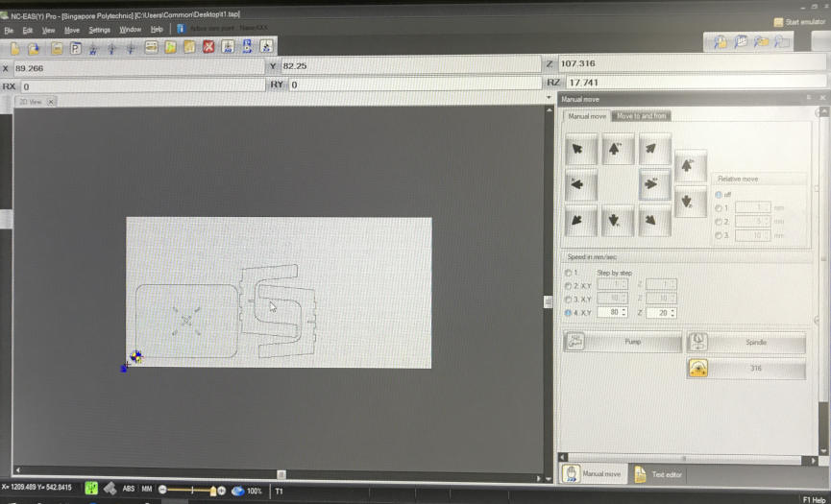Click the ABS status bar toggle

pyautogui.click(x=129, y=489)
